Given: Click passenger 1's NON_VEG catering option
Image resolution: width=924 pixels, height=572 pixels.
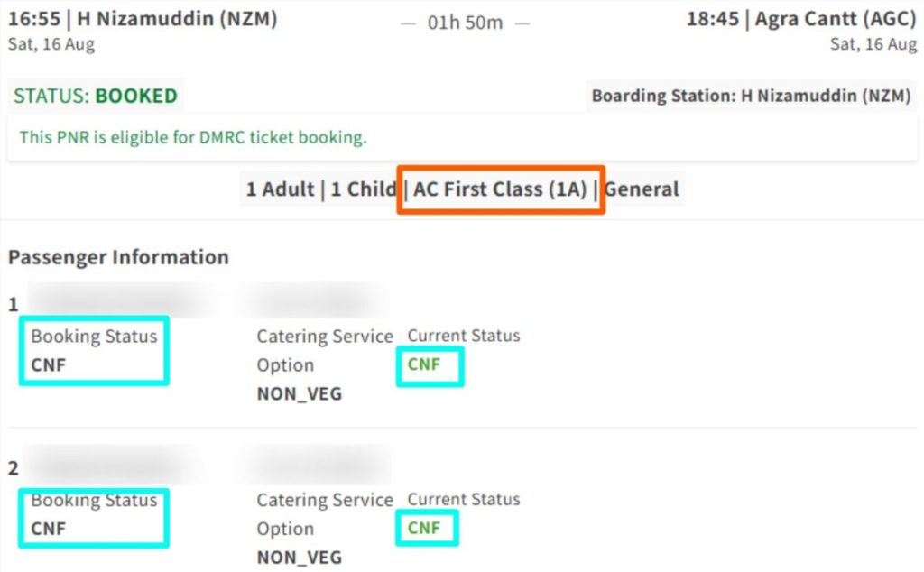Looking at the screenshot, I should [x=300, y=394].
